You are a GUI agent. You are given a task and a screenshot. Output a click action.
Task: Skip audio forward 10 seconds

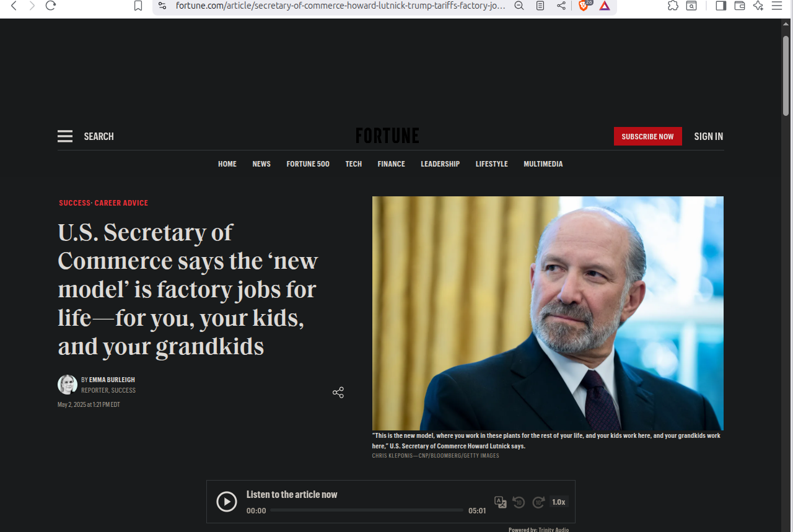click(x=538, y=502)
